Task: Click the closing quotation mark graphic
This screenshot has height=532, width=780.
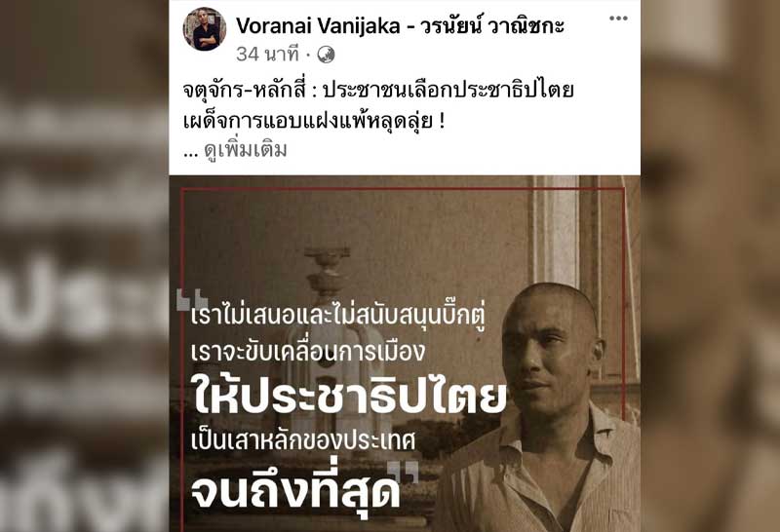Action: pos(404,473)
